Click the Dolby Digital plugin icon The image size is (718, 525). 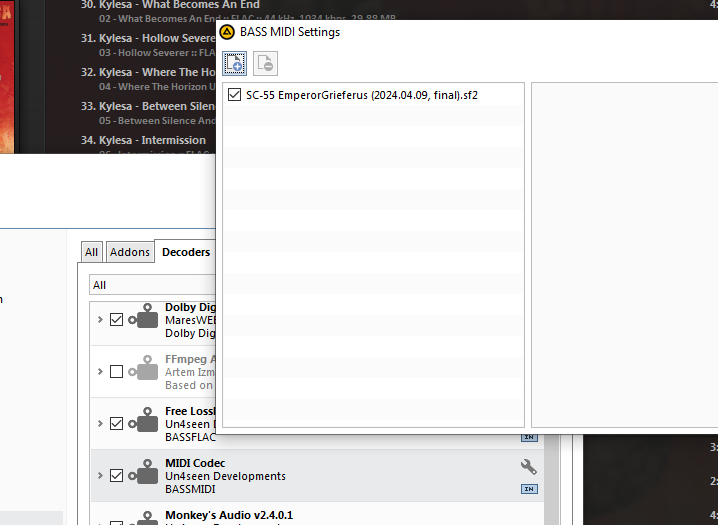(x=143, y=316)
